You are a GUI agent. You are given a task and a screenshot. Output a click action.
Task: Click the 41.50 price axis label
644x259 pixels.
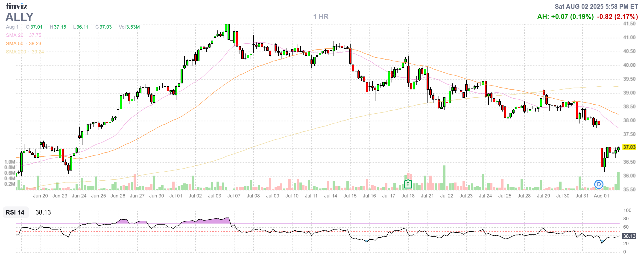coord(629,24)
